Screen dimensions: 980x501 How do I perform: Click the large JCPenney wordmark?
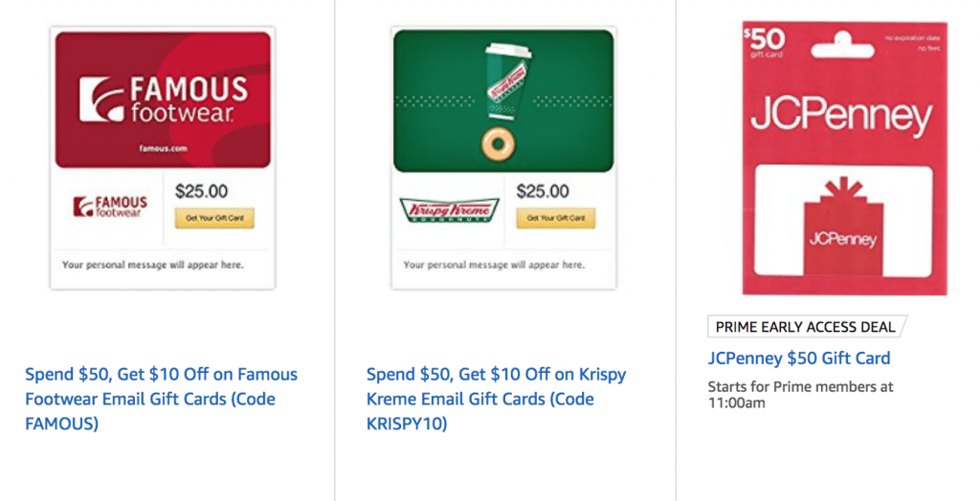841,118
